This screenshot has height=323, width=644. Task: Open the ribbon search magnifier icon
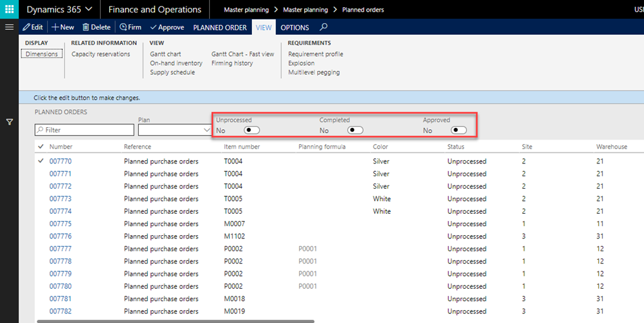coord(324,27)
